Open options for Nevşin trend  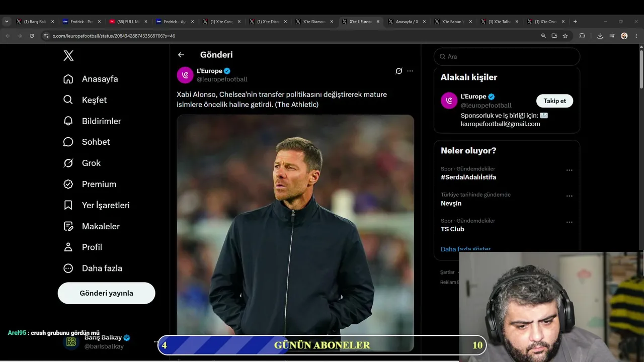point(570,196)
